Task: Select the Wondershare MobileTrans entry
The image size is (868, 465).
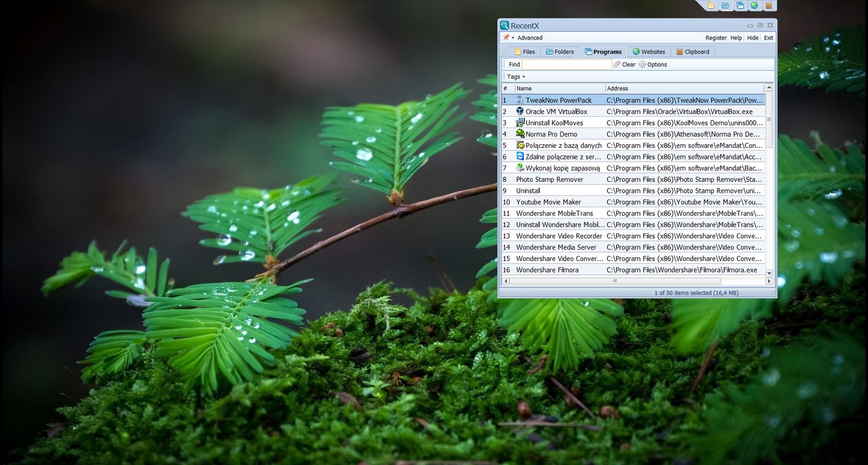Action: pyautogui.click(x=633, y=214)
